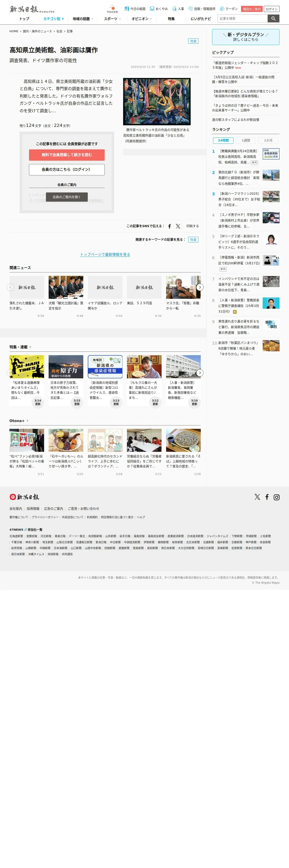
Task: Expand スポーツ dropdown menu
Action: pyautogui.click(x=112, y=19)
